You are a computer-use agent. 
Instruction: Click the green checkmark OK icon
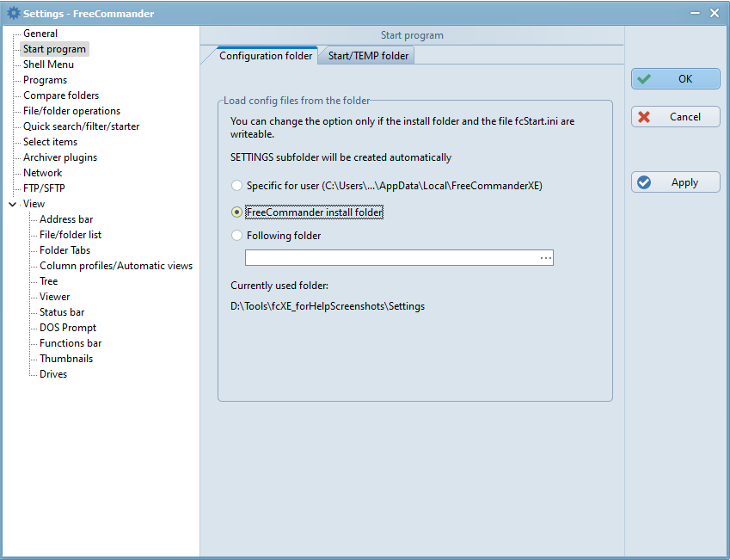click(x=644, y=79)
